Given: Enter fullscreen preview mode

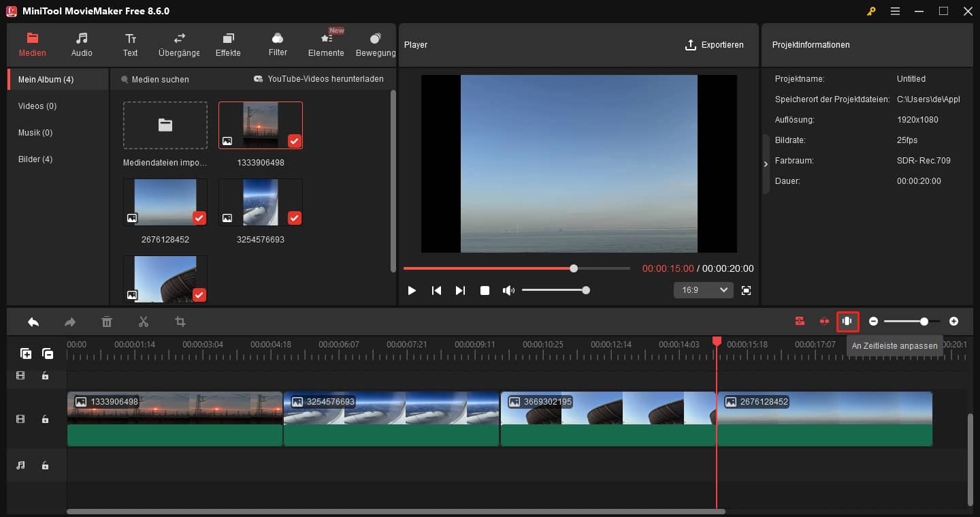Looking at the screenshot, I should 746,290.
